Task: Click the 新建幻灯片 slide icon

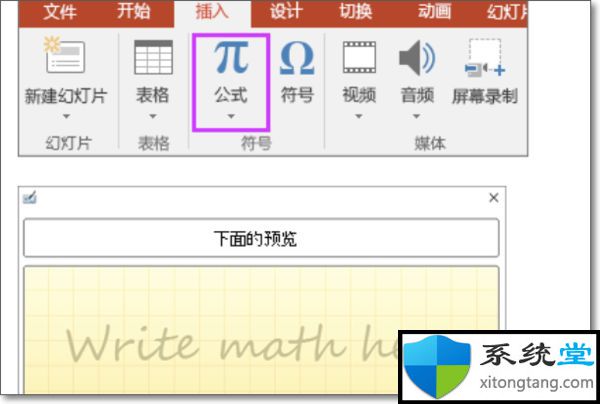Action: click(x=64, y=55)
